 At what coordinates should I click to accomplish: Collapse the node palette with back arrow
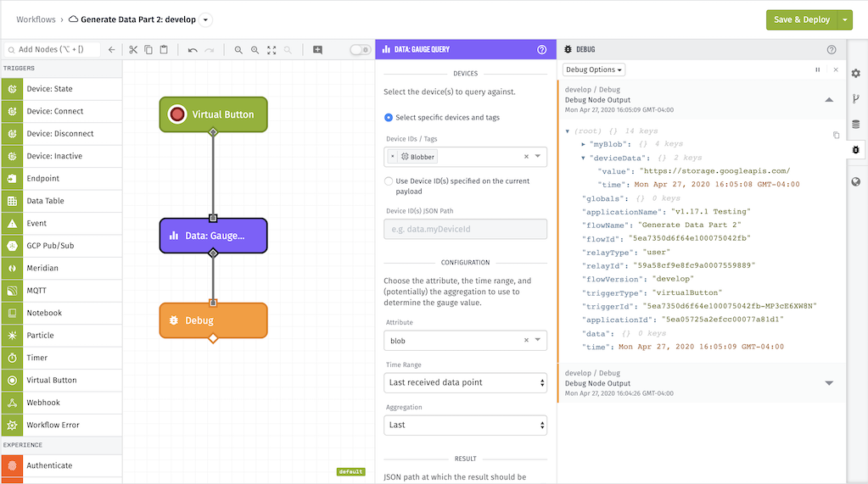(x=111, y=50)
